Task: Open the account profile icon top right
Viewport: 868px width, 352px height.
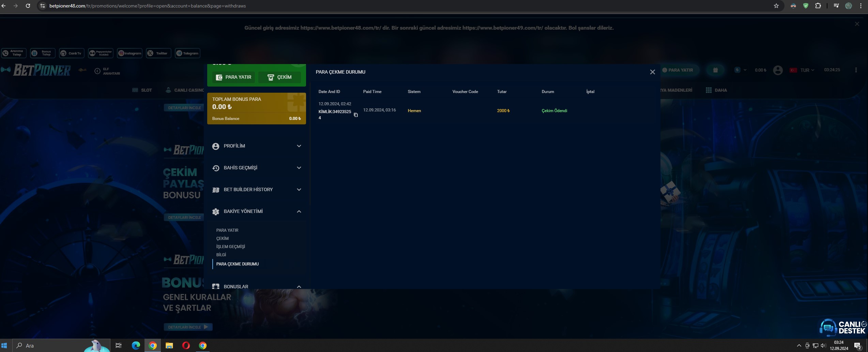Action: tap(778, 70)
